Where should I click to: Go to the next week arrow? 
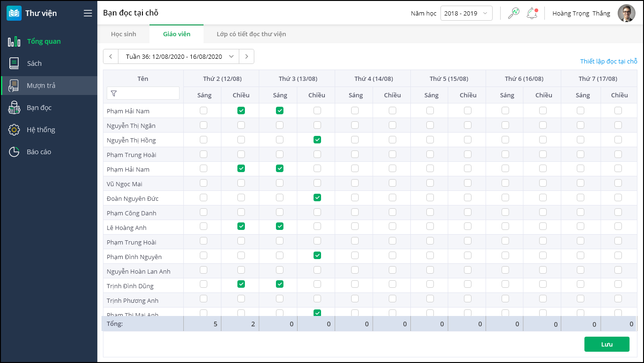tap(247, 56)
